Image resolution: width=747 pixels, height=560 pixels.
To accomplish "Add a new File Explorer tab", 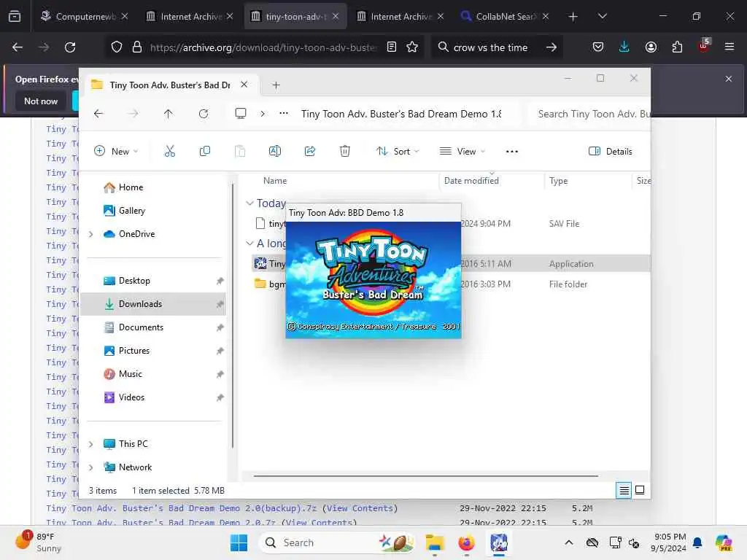I will 276,85.
